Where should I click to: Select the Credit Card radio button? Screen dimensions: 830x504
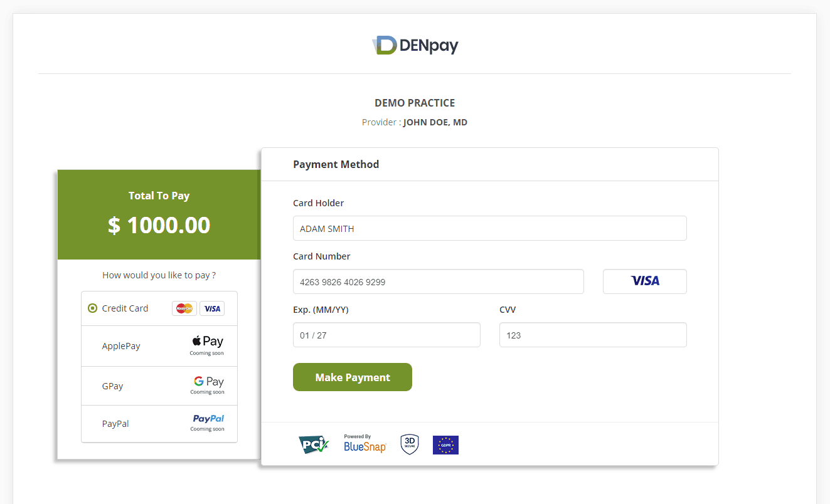[x=93, y=308]
